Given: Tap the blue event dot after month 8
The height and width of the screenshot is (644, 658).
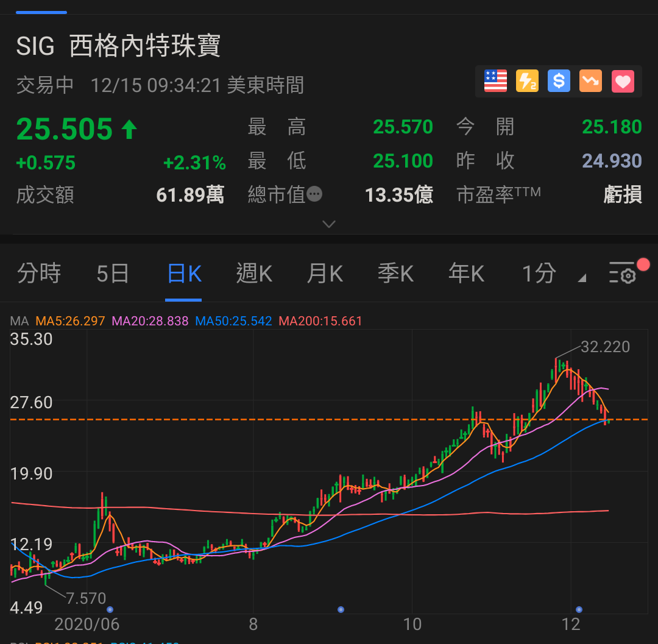Looking at the screenshot, I should click(341, 609).
